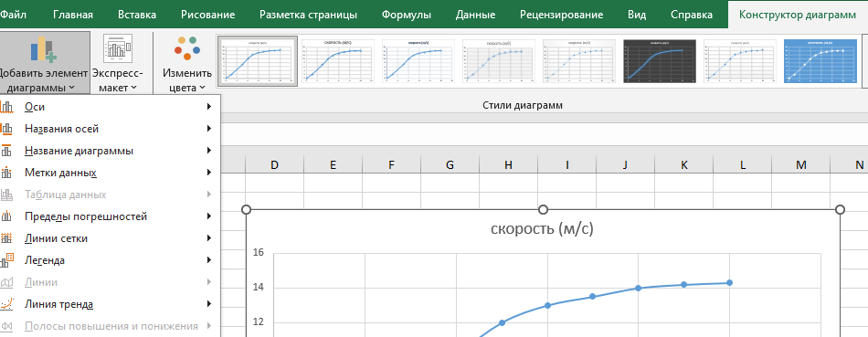Open the Файл ribbon tab
Screen dimensions: 868x337
click(12, 15)
